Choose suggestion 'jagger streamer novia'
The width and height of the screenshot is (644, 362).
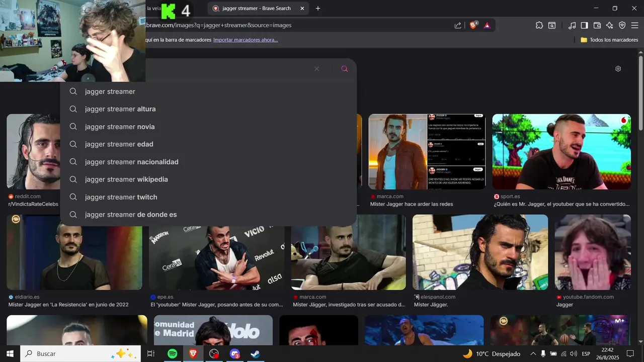[x=208, y=127]
